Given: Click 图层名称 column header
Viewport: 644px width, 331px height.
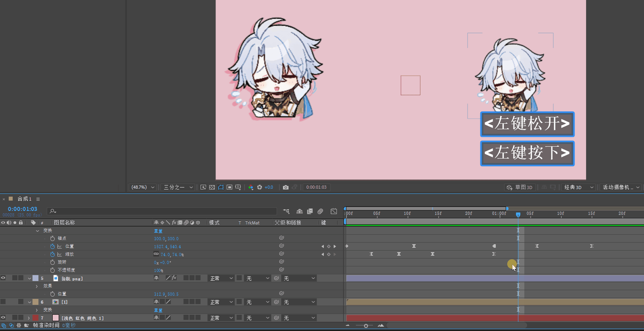Looking at the screenshot, I should (64, 222).
